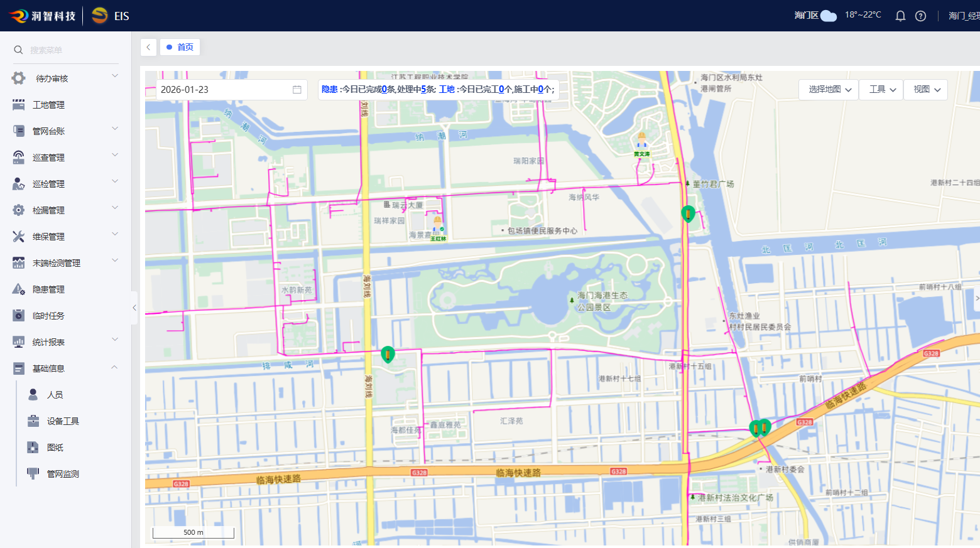Image resolution: width=980 pixels, height=548 pixels.
Task: Open the help question mark icon
Action: click(920, 16)
